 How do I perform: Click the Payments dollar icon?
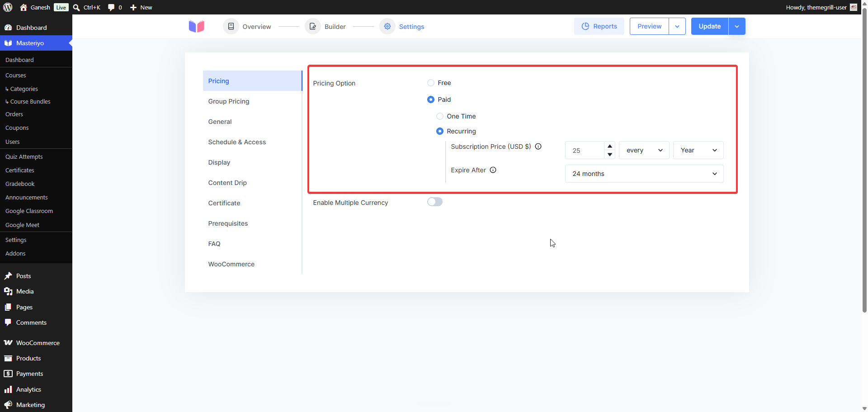8,374
